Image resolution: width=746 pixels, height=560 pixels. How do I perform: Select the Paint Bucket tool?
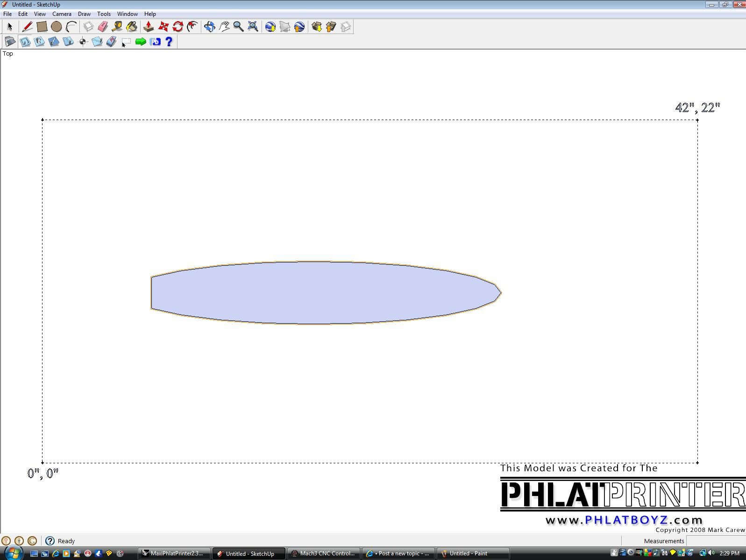(132, 27)
